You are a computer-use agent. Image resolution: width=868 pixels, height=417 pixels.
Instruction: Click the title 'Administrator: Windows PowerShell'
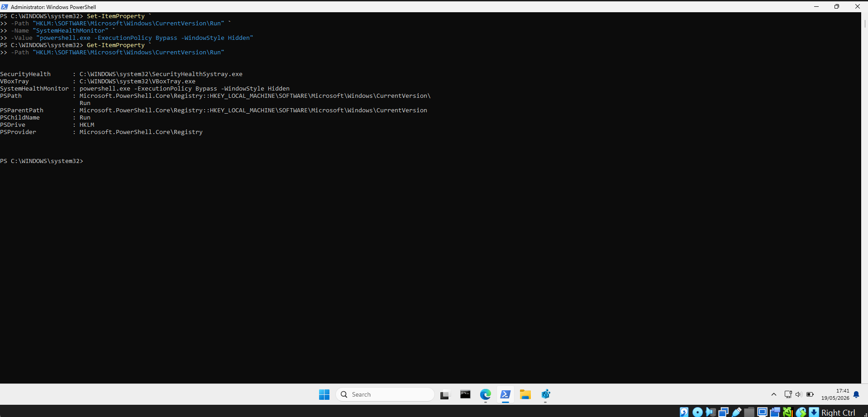pos(53,7)
